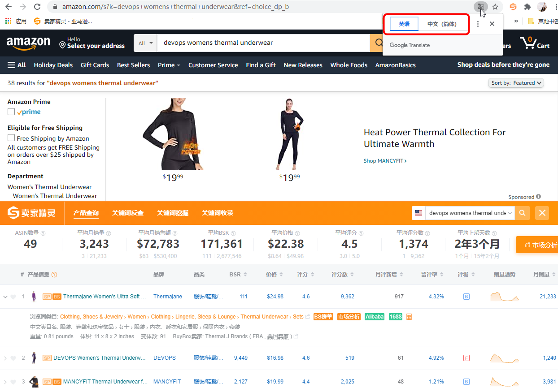Open Thermajane Women's Ultra Soft product link
The height and width of the screenshot is (392, 558).
[x=105, y=297]
